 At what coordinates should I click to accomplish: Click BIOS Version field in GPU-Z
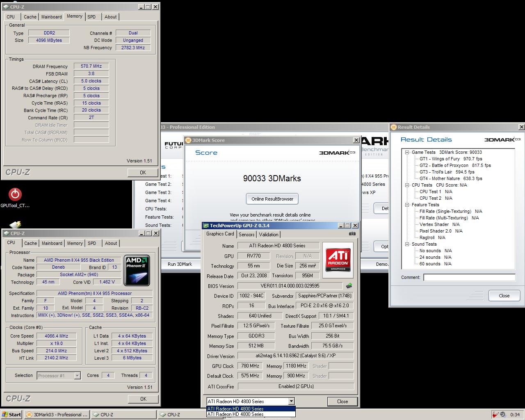click(x=290, y=286)
